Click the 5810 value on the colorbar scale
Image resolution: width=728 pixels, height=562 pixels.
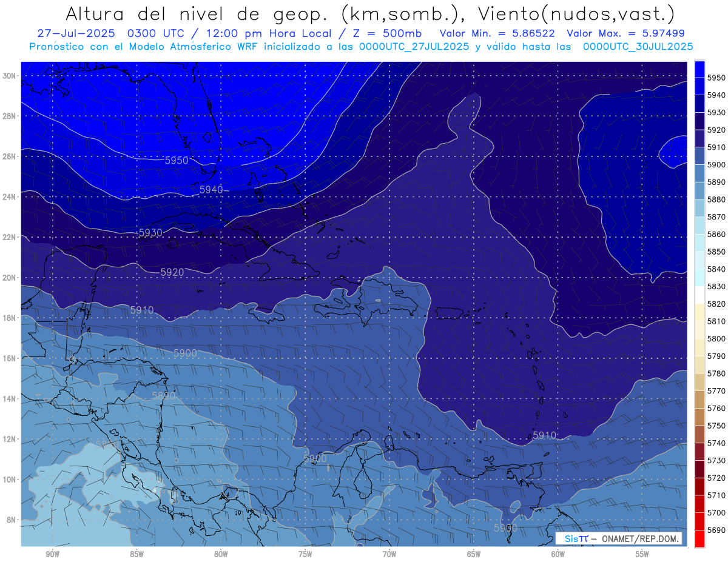coord(716,321)
